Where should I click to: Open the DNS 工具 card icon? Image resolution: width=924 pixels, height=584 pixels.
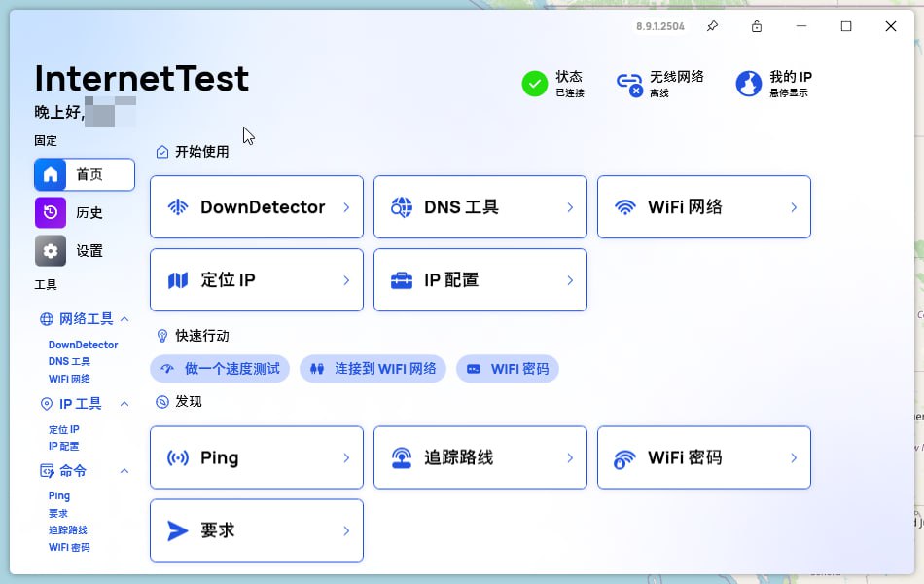[x=401, y=206]
